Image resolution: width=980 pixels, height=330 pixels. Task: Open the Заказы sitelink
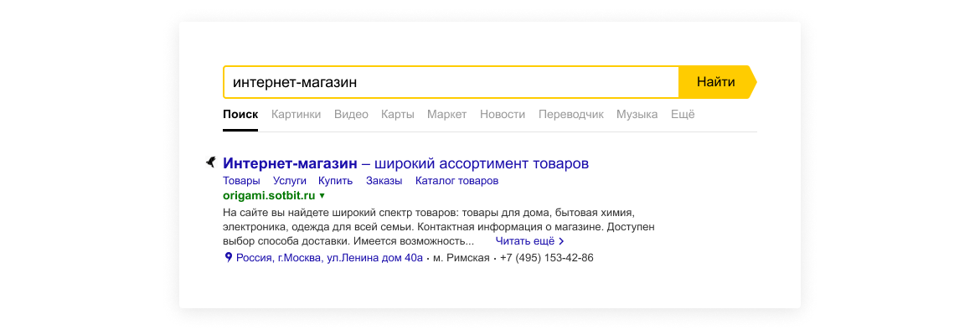coord(384,181)
